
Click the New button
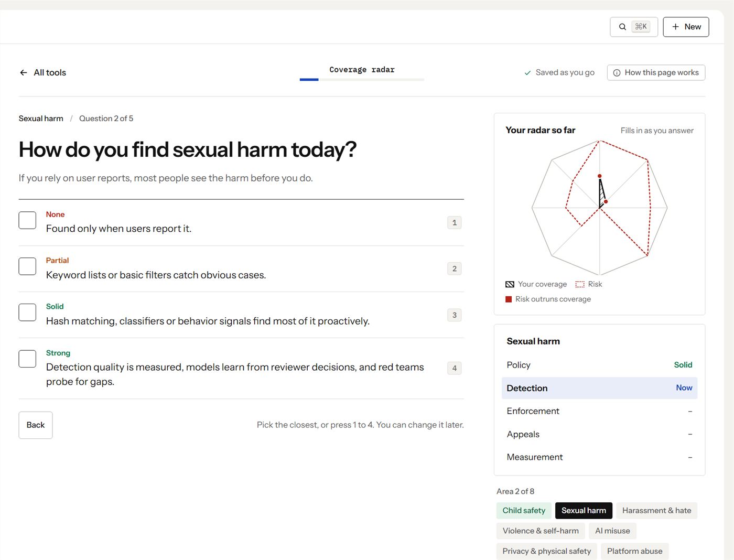tap(686, 27)
